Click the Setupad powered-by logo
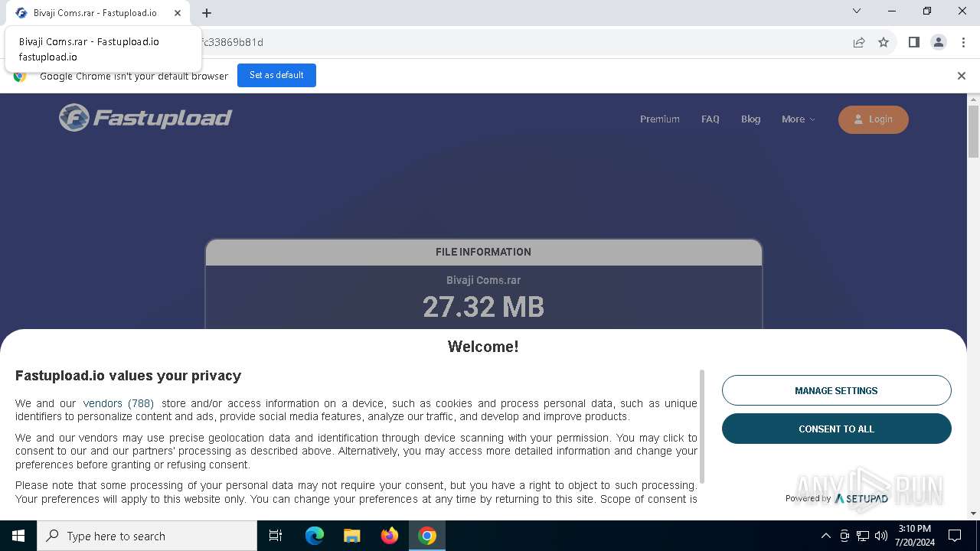980x551 pixels. pyautogui.click(x=861, y=498)
